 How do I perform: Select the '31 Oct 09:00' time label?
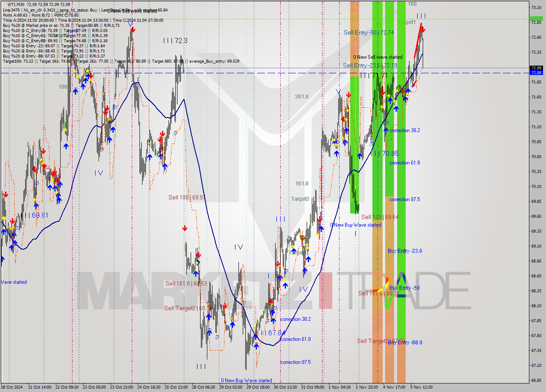point(313,387)
